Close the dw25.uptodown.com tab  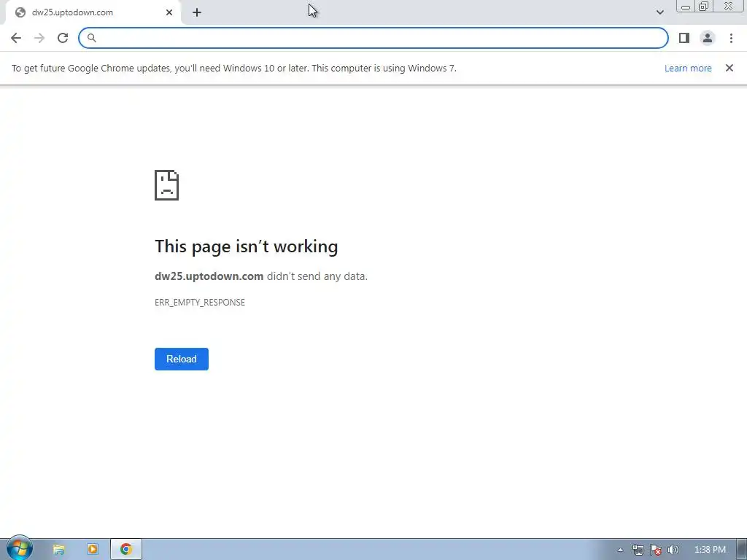[x=169, y=12]
